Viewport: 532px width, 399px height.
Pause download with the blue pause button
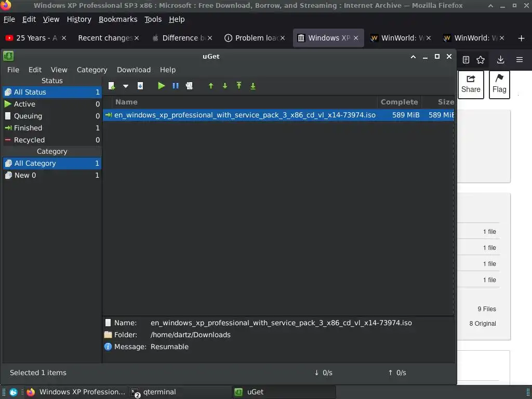coord(176,86)
